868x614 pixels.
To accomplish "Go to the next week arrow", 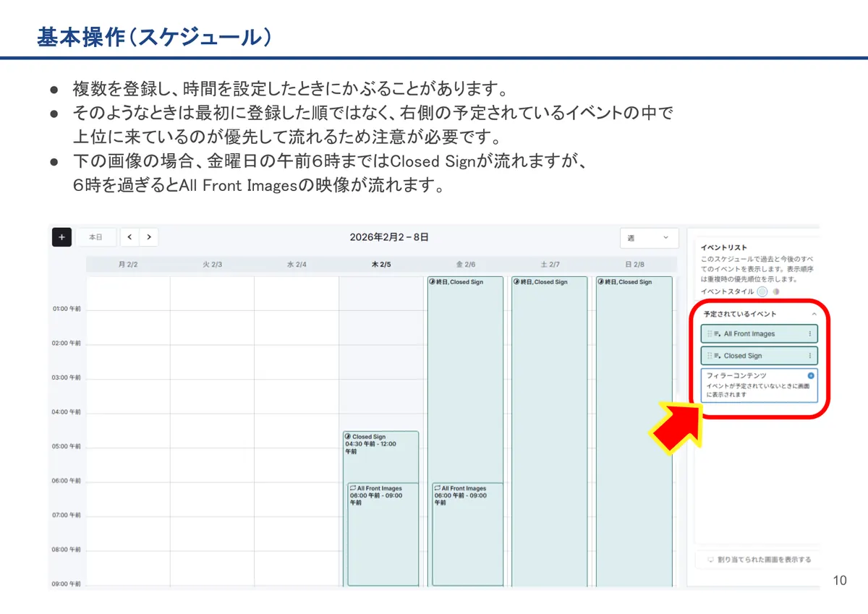I will (x=149, y=237).
